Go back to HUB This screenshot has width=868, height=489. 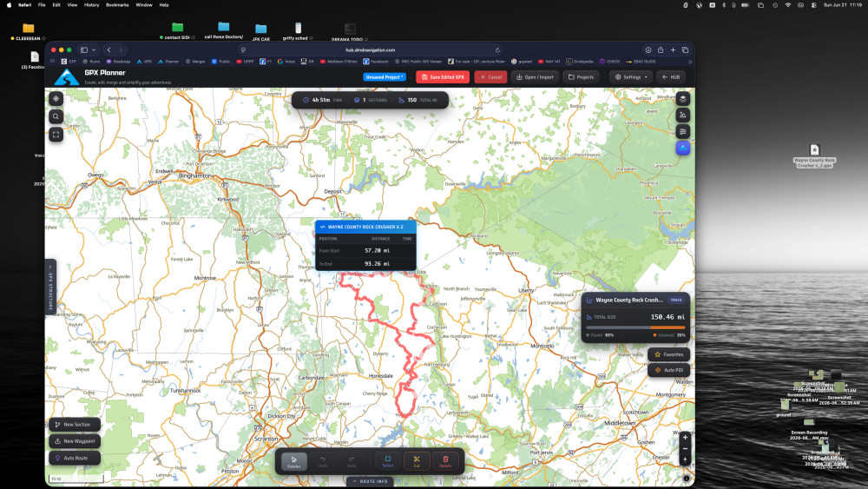click(x=671, y=77)
